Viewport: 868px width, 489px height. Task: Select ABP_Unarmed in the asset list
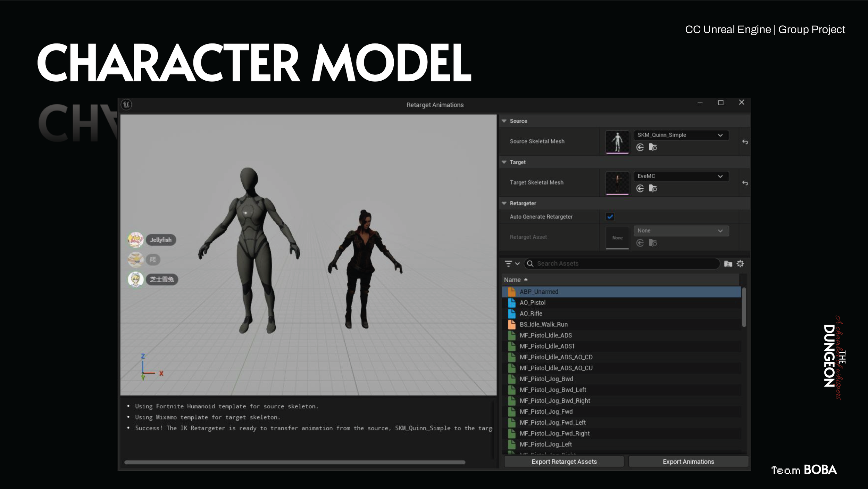coord(621,292)
